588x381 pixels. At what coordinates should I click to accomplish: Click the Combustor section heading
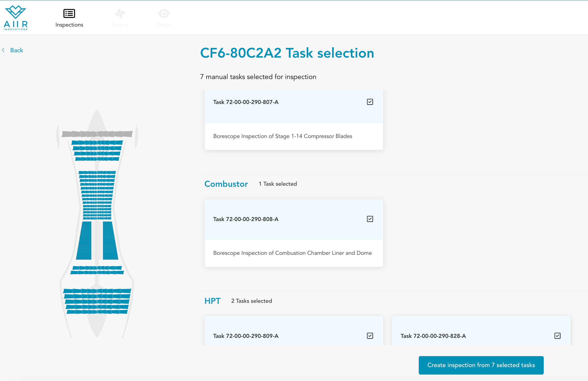click(x=226, y=184)
